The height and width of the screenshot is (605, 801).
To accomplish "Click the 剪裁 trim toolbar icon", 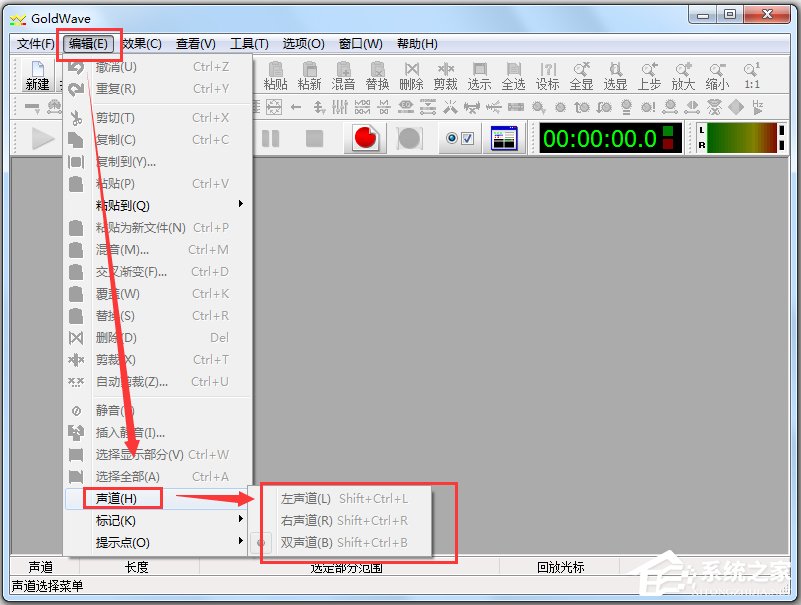I will [x=445, y=75].
